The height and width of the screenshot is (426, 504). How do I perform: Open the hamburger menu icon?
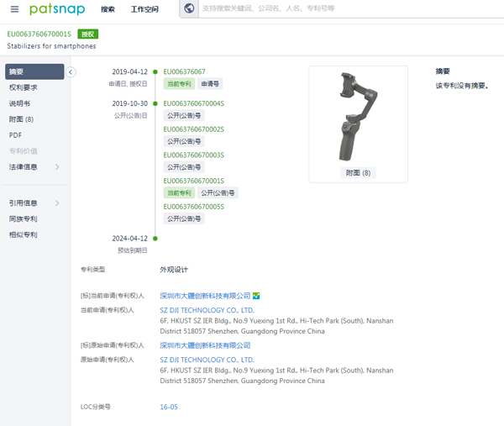pos(14,9)
